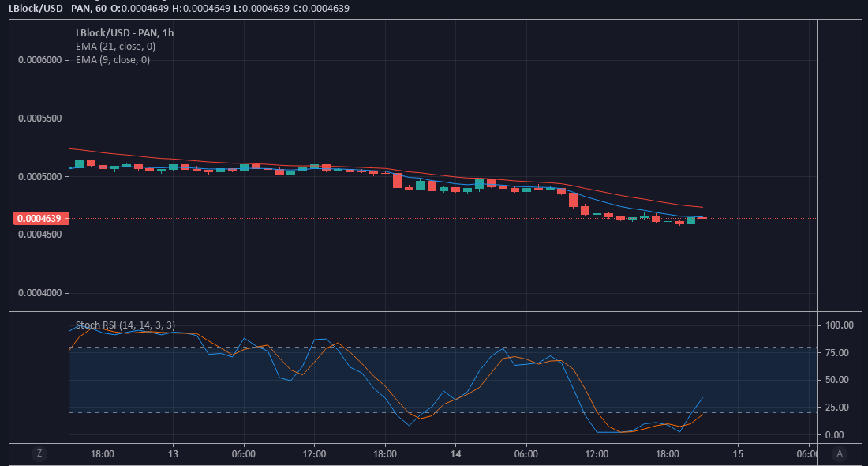Image resolution: width=868 pixels, height=466 pixels.
Task: Click the 0.00 Stoch RSI axis label
Action: click(x=834, y=435)
